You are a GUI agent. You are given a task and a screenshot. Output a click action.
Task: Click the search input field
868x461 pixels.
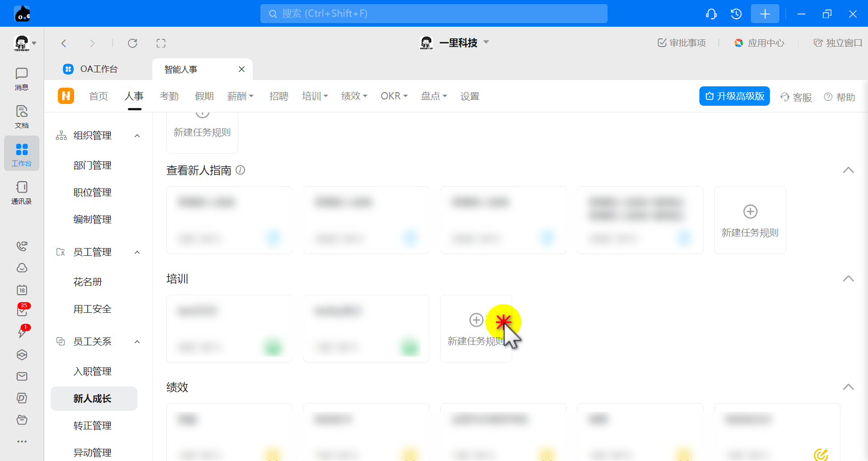pos(434,14)
